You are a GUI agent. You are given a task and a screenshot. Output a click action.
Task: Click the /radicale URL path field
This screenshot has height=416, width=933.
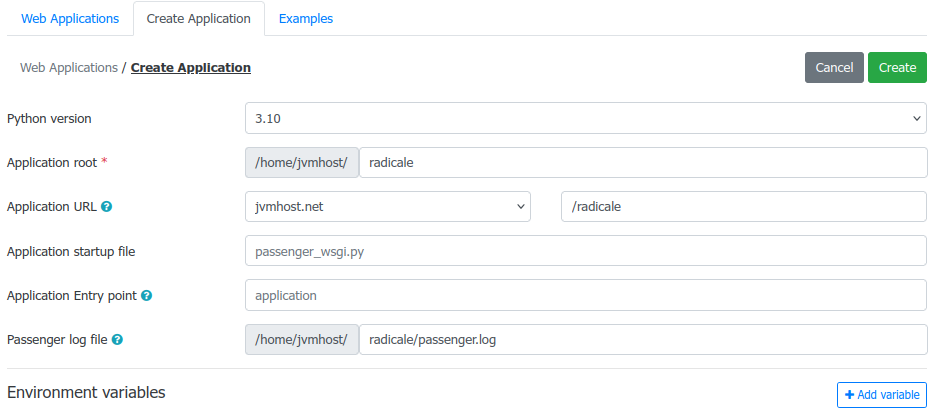(x=743, y=207)
